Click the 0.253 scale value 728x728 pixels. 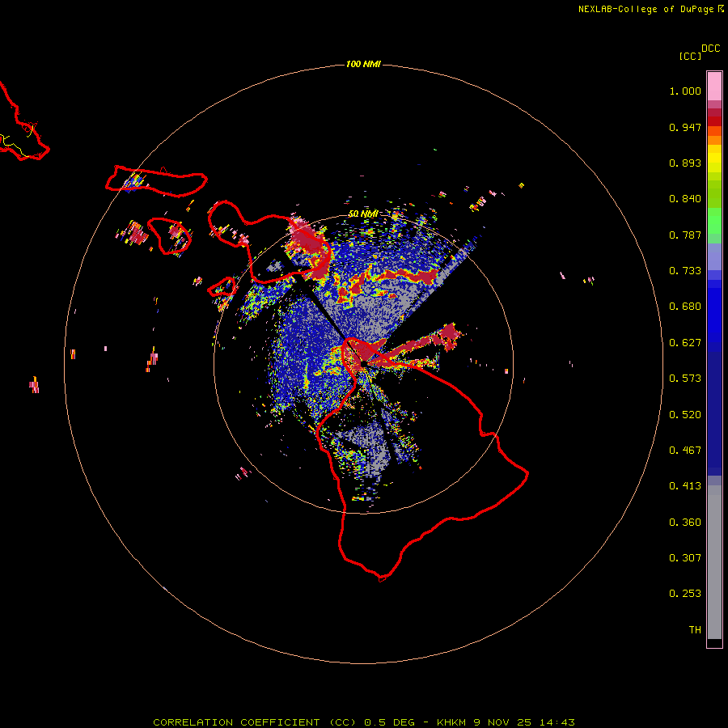(x=685, y=594)
